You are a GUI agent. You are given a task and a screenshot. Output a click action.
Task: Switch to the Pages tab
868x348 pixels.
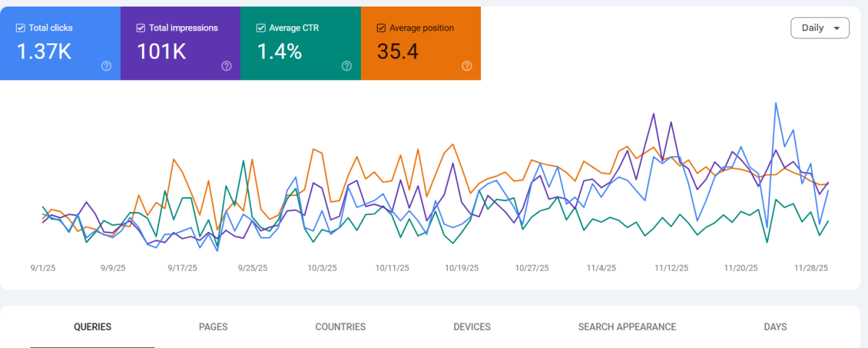point(213,327)
